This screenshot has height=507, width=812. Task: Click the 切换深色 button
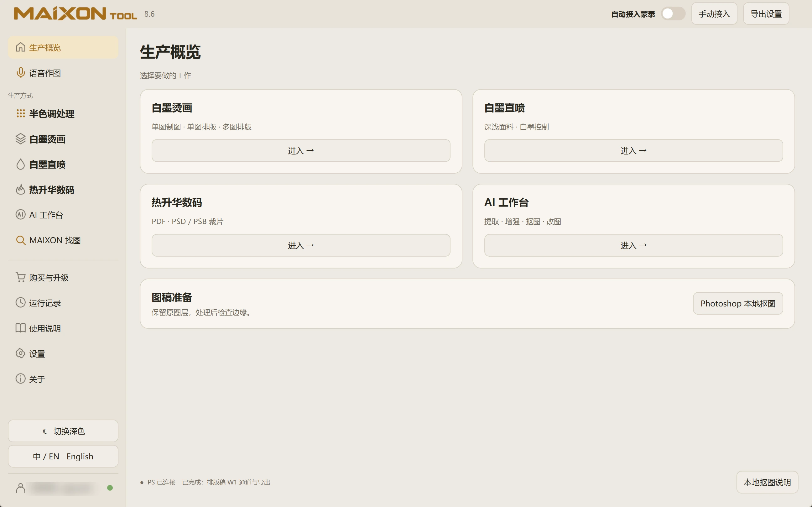[63, 431]
